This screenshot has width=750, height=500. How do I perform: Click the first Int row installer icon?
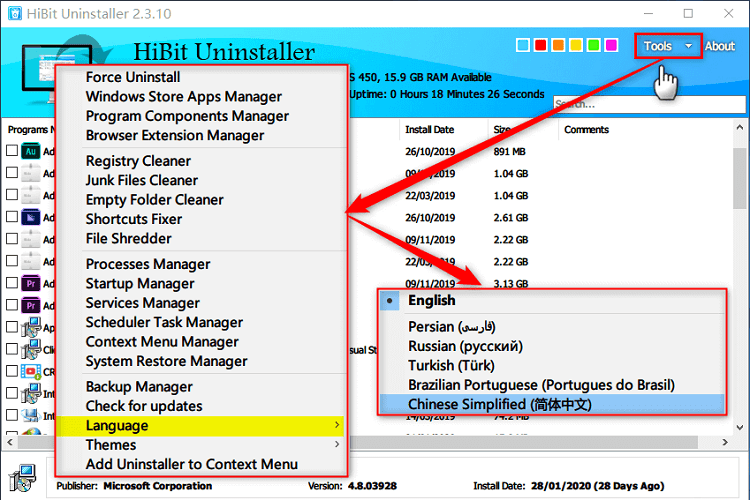(31, 394)
